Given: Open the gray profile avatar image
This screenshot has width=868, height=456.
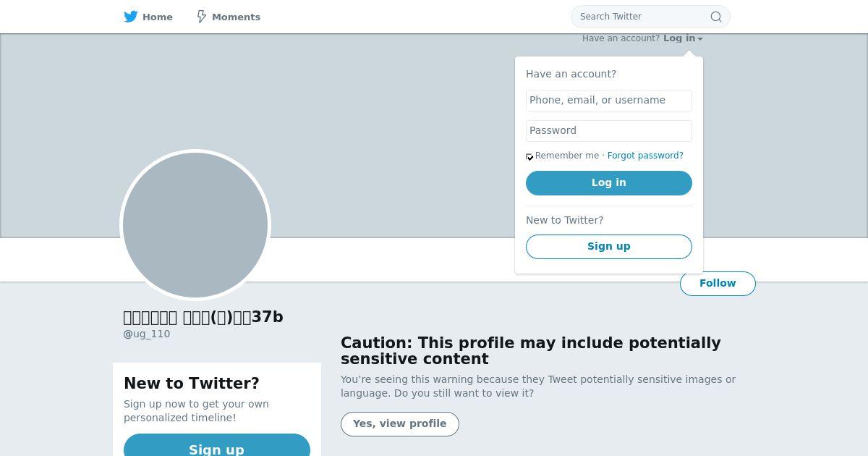Looking at the screenshot, I should pyautogui.click(x=195, y=224).
